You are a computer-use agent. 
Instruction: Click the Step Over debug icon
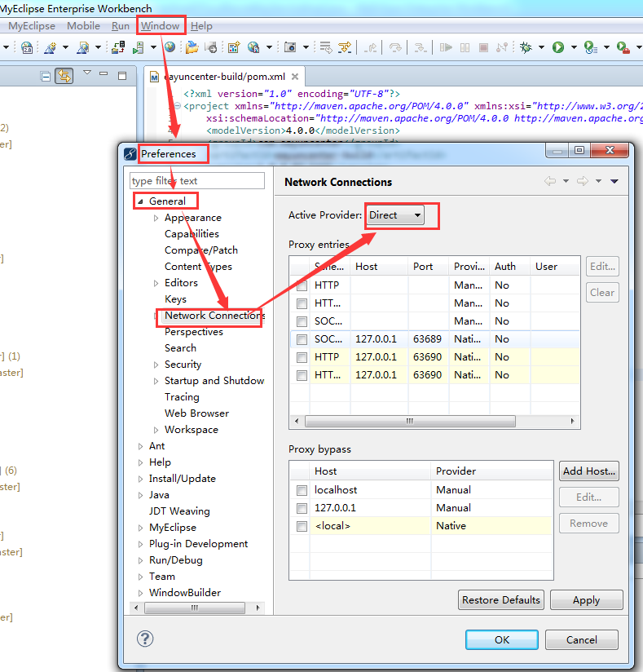point(395,47)
